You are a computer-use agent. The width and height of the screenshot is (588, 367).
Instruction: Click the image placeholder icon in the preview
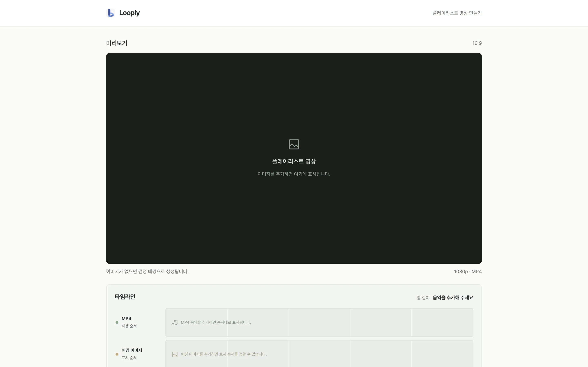(x=294, y=144)
